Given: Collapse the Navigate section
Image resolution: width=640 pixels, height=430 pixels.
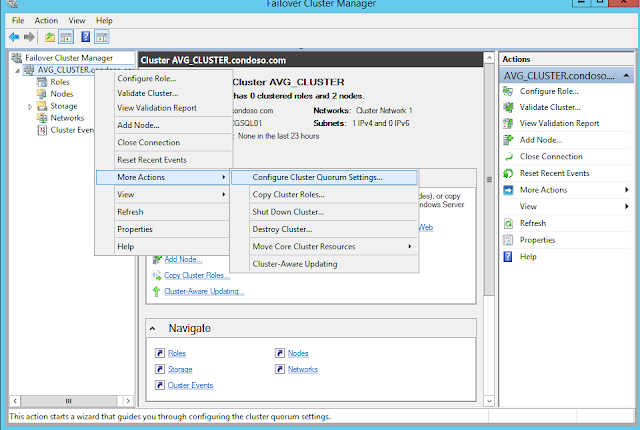Looking at the screenshot, I should [153, 328].
